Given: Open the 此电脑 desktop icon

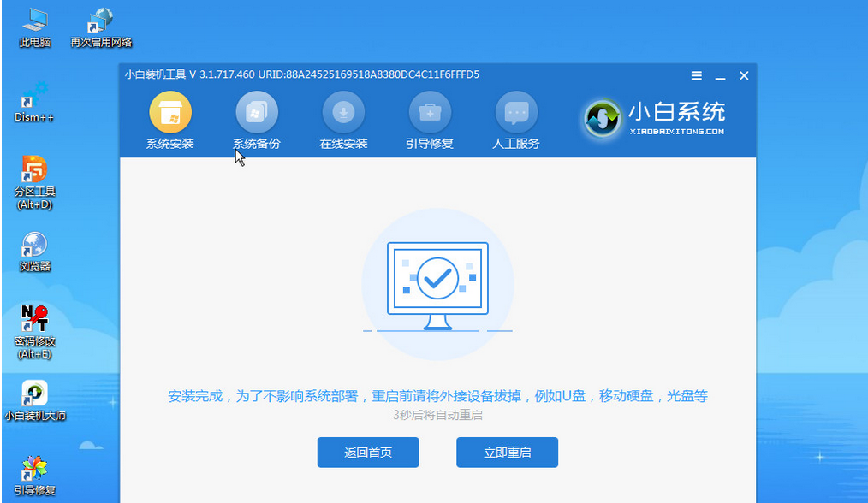Looking at the screenshot, I should click(x=34, y=27).
